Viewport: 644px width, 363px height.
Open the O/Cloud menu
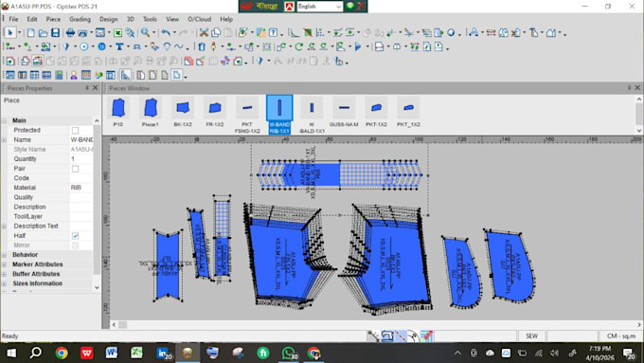(x=199, y=19)
